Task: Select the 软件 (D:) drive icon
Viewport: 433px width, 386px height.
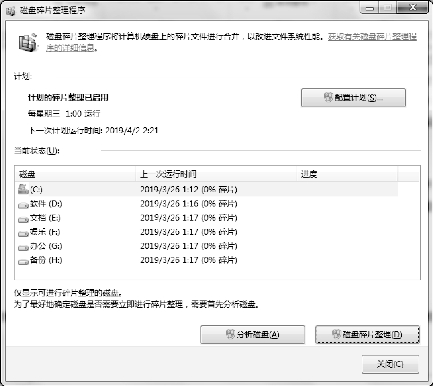Action: coord(23,205)
